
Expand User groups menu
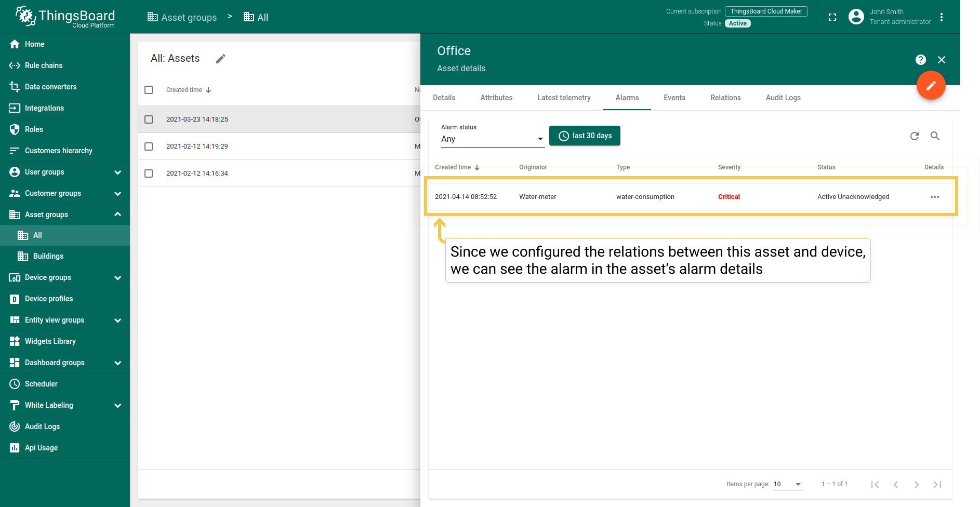point(117,172)
